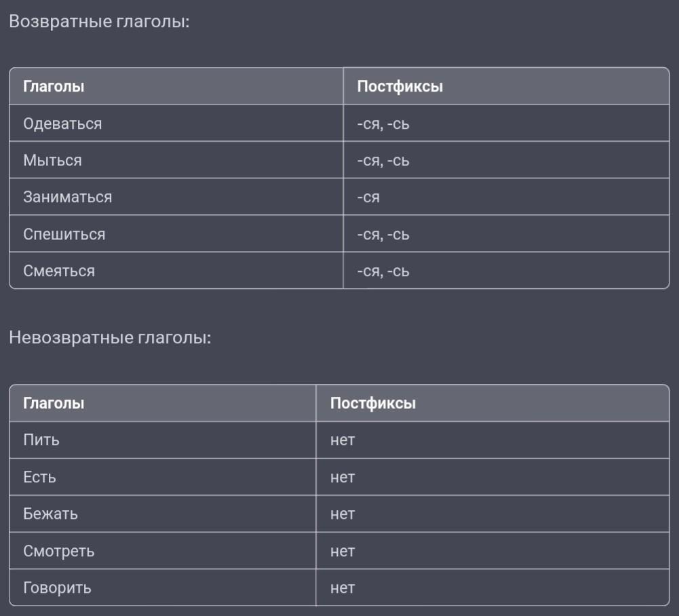Select the 'Пить' cell
This screenshot has width=679, height=616.
click(41, 440)
